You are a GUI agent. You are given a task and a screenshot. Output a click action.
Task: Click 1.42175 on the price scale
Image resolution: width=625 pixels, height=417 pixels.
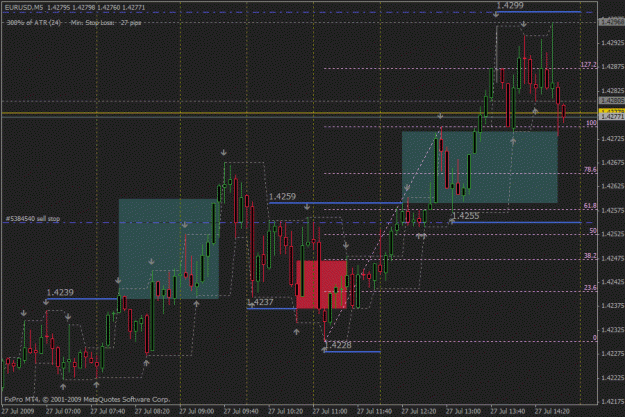[613, 401]
